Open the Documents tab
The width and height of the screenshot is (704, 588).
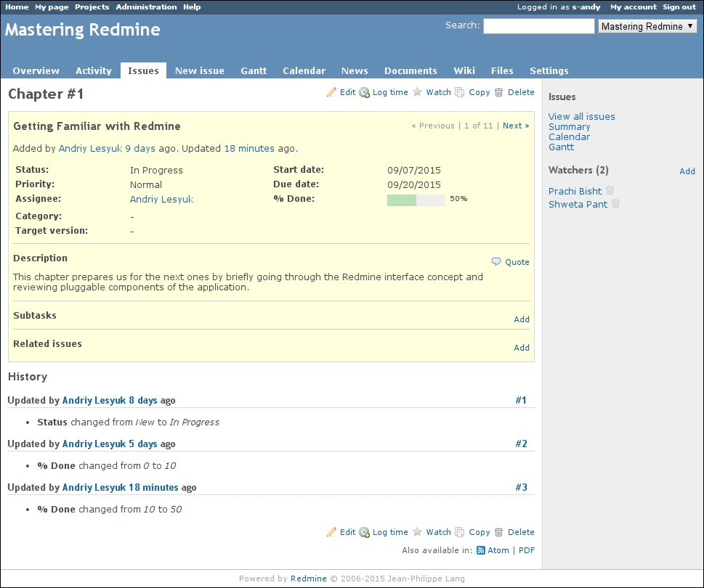(410, 70)
